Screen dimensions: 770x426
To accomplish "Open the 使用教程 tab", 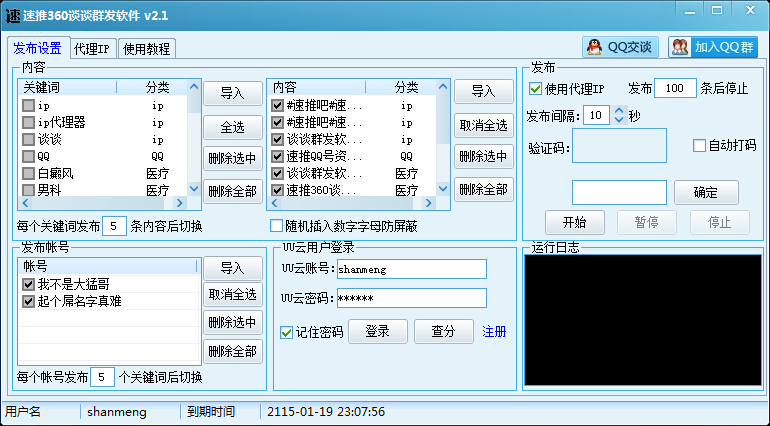I will (x=146, y=49).
